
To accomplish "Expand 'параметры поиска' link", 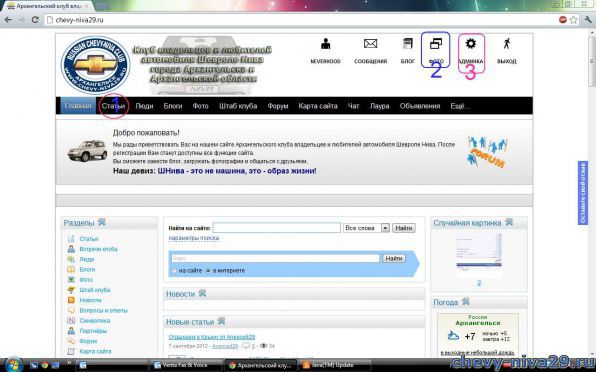I will tap(194, 238).
